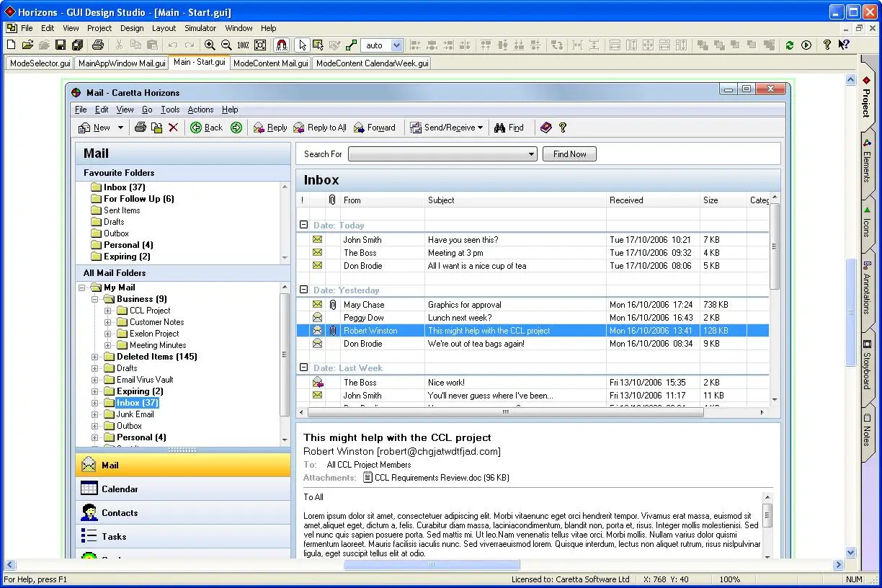
Task: Switch to the ModeContent CalendarWeek.gui tab
Action: point(372,63)
